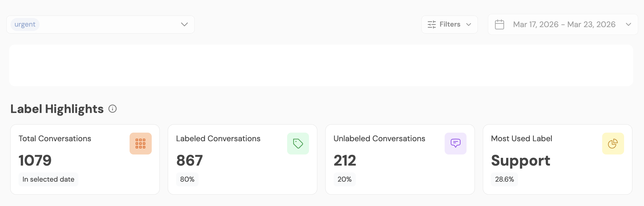The width and height of the screenshot is (644, 206).
Task: Select the Label Highlights heading
Action: tap(56, 109)
